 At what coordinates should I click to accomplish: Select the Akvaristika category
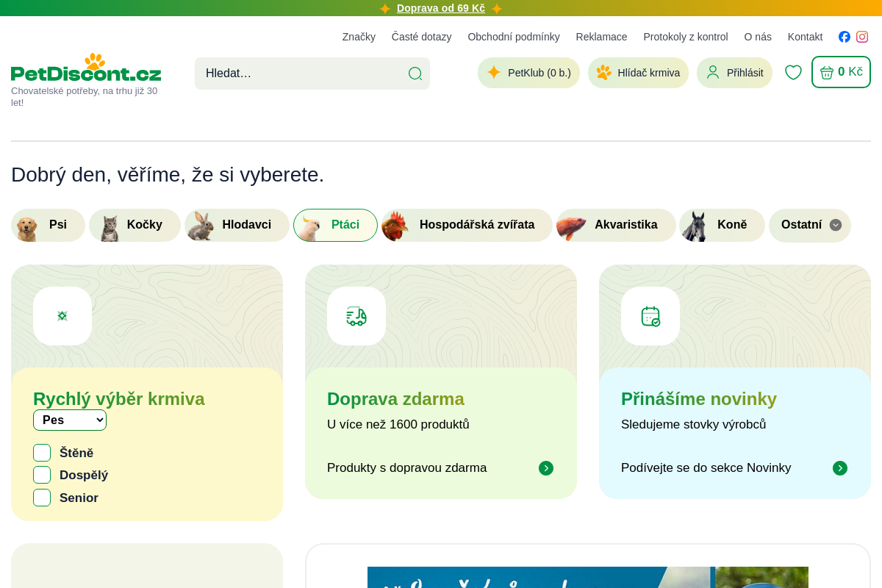[x=616, y=225]
